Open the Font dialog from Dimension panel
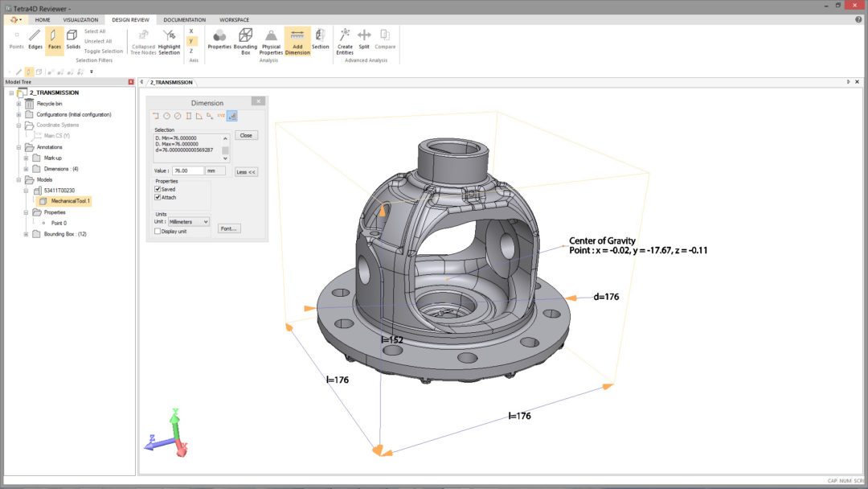The image size is (868, 489). [x=229, y=228]
